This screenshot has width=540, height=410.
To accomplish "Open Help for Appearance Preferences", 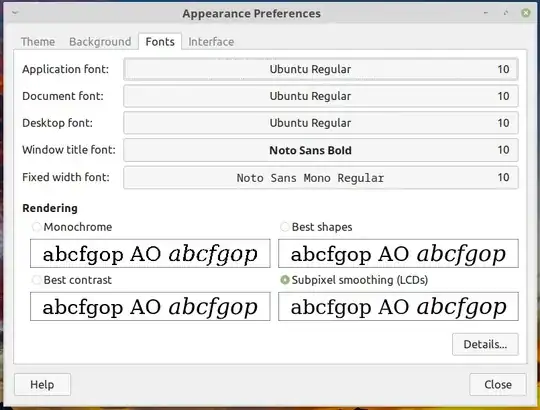I will tap(42, 385).
